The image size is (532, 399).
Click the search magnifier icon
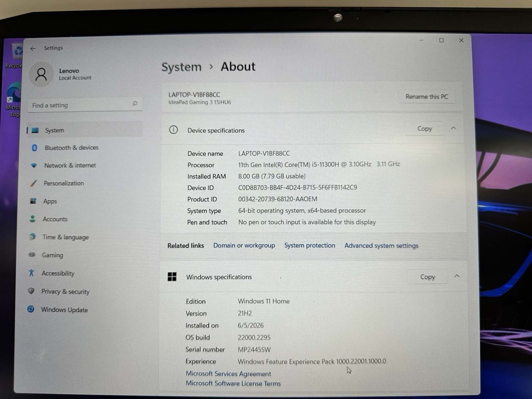[x=135, y=104]
